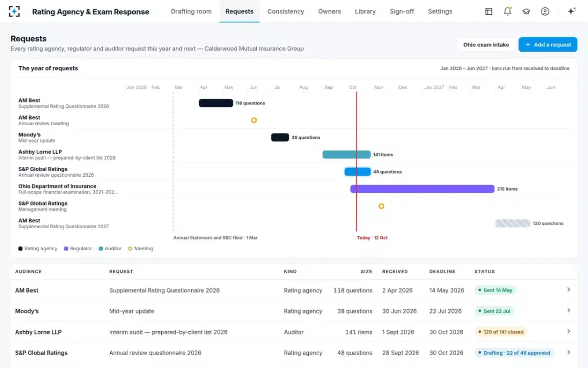Viewport: 588px width, 368px height.
Task: Open the Library tab
Action: (365, 11)
